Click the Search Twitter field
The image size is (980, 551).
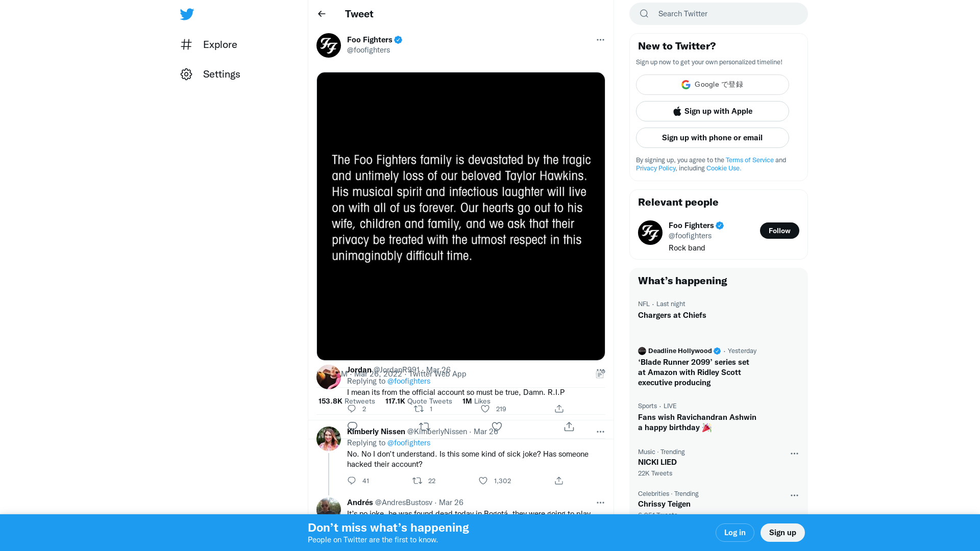(719, 14)
